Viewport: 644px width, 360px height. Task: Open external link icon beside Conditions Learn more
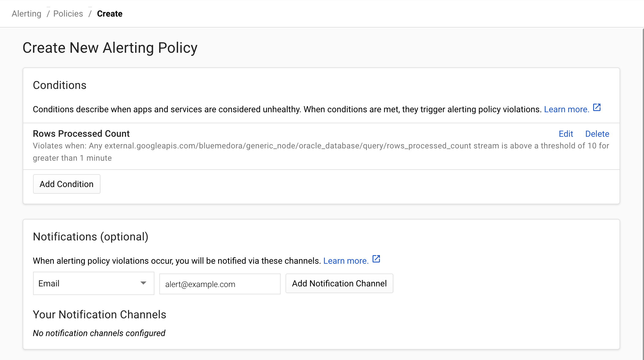click(x=597, y=108)
